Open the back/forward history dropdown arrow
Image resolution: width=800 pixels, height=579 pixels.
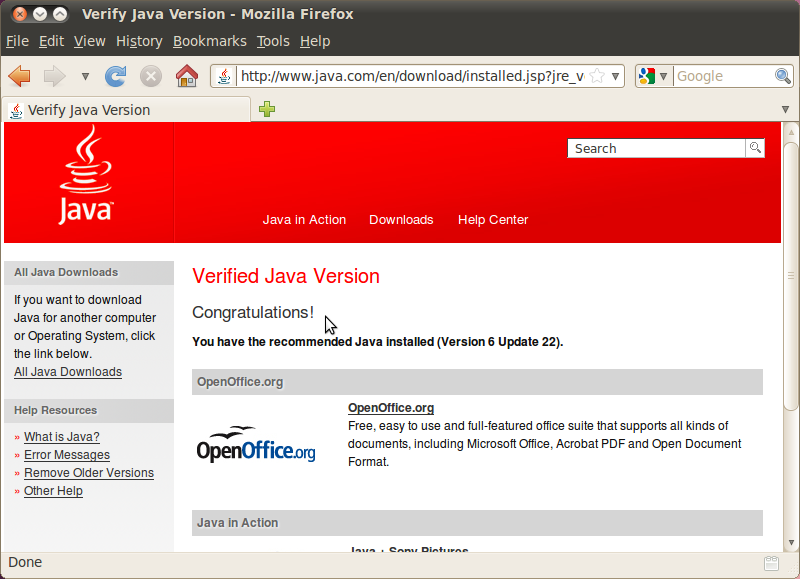click(x=85, y=77)
